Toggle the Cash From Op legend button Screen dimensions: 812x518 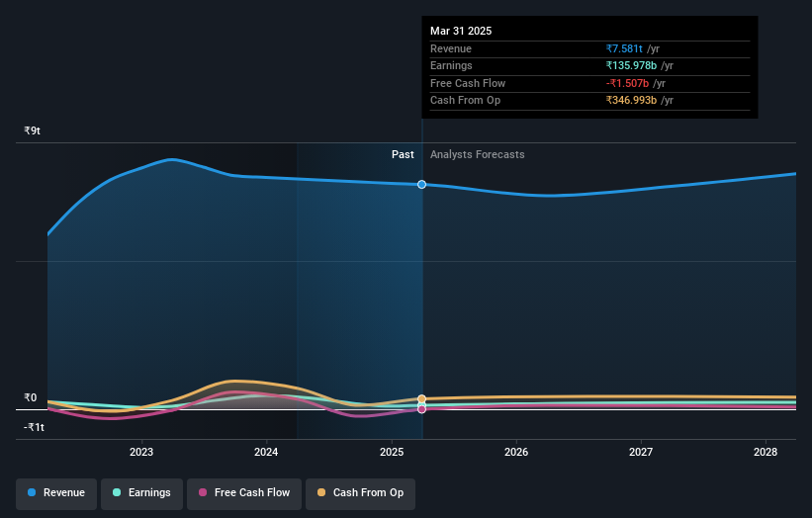(360, 493)
